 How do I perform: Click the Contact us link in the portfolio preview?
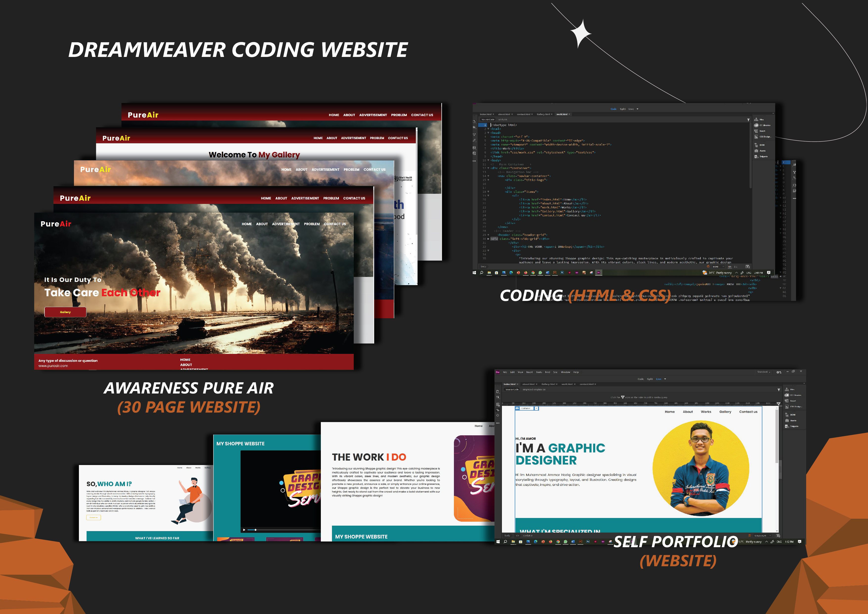click(x=748, y=412)
